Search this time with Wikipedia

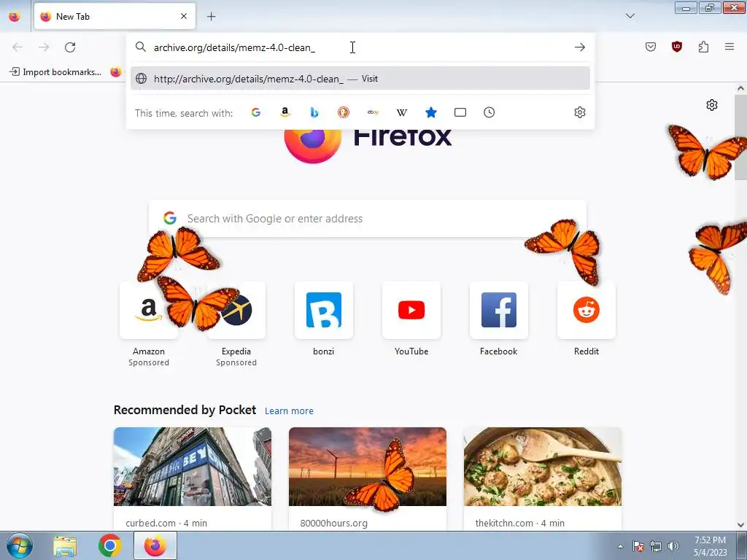click(x=402, y=112)
